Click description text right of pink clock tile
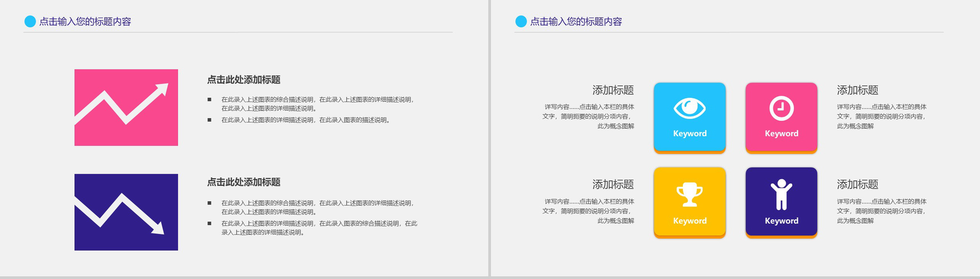The width and height of the screenshot is (980, 279). tap(881, 116)
